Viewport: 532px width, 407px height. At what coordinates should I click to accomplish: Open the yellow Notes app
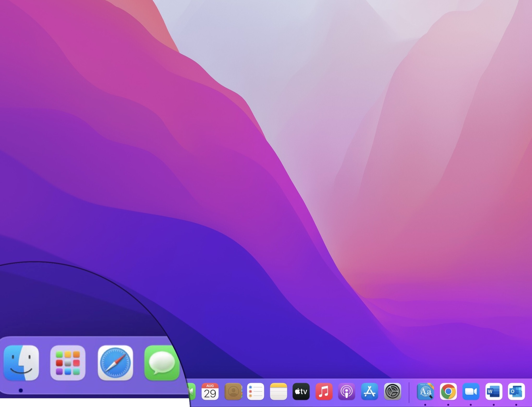coord(278,391)
